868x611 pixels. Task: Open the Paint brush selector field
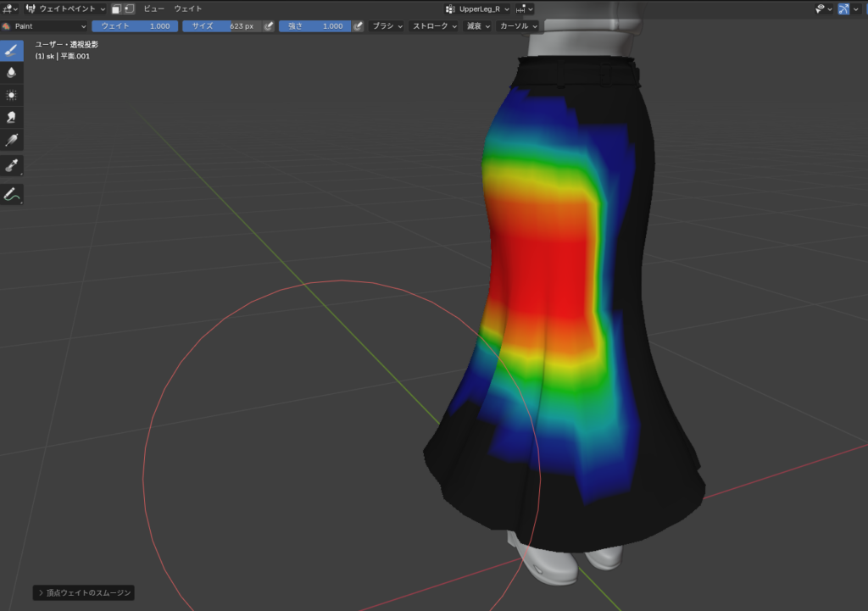[46, 26]
